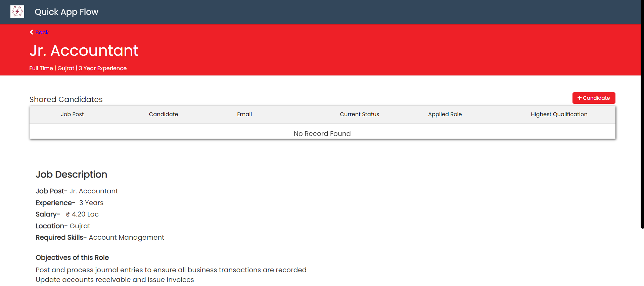
Task: Click the plus icon on Candidate button
Action: pos(579,98)
